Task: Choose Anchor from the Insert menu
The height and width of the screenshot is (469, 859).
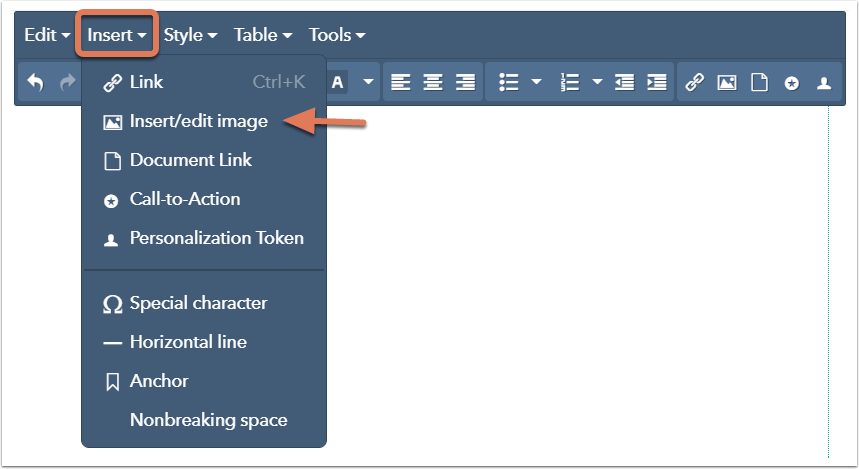Action: click(204, 381)
